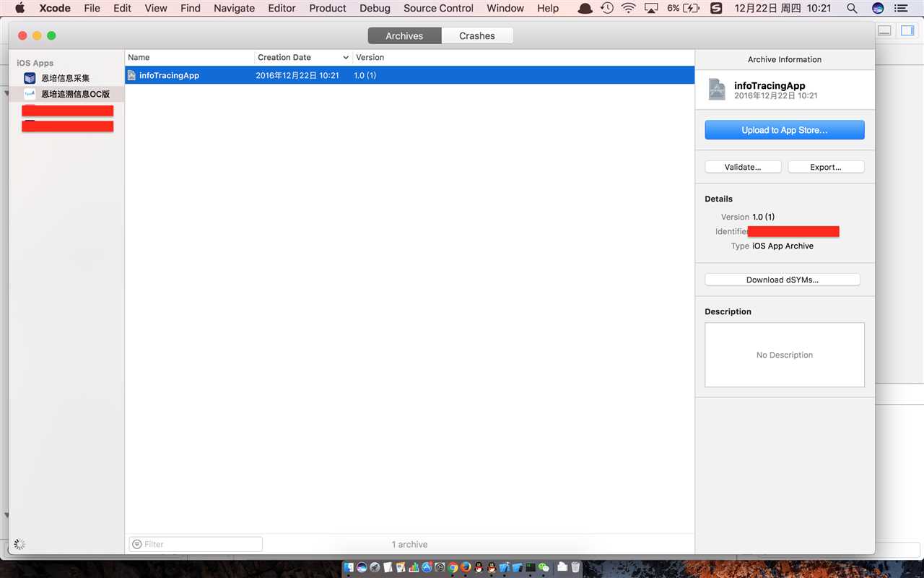Click the battery status icon
924x578 pixels.
tap(691, 8)
